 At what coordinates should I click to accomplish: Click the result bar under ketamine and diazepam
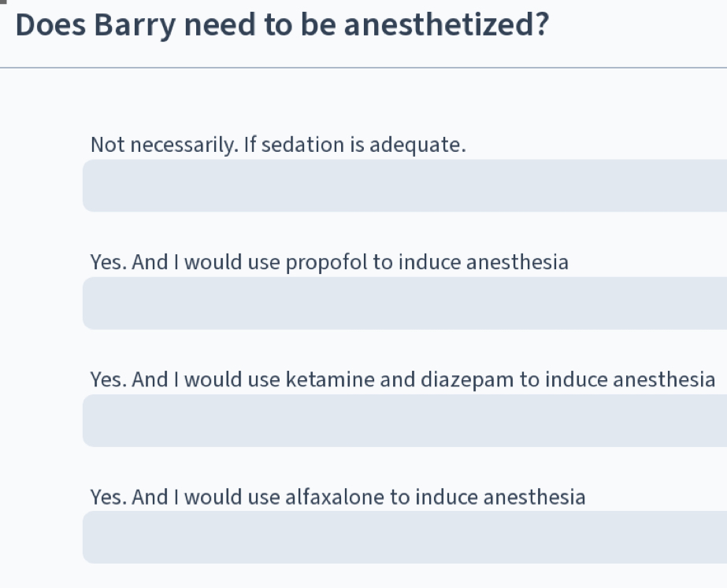coord(404,420)
